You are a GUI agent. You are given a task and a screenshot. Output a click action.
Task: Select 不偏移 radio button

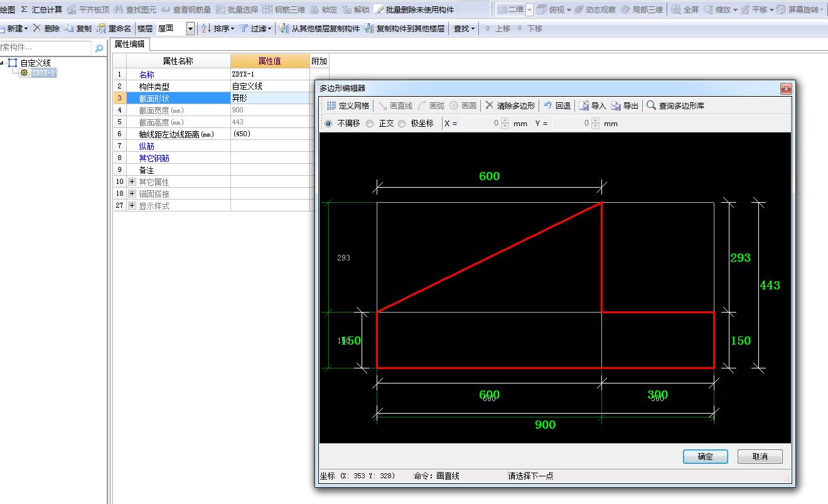pyautogui.click(x=328, y=124)
